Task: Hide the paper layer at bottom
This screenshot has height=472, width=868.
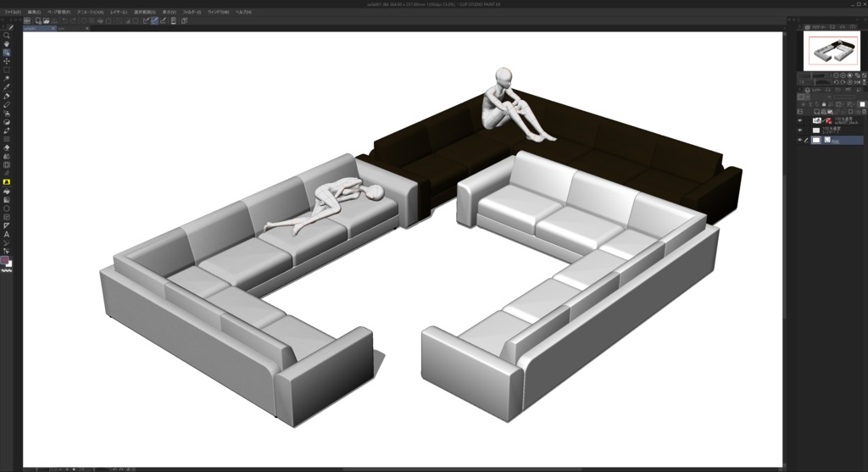Action: click(800, 140)
